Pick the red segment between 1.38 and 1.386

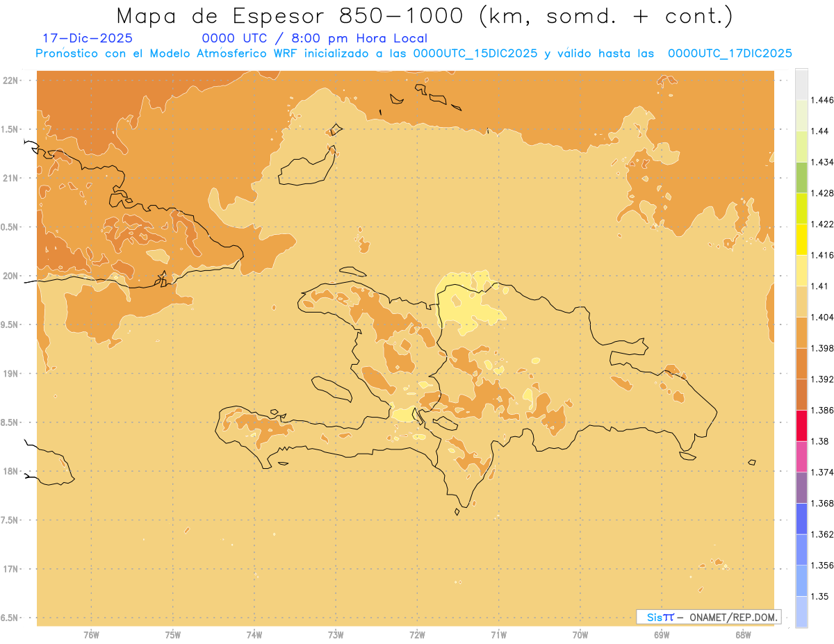[x=801, y=426]
